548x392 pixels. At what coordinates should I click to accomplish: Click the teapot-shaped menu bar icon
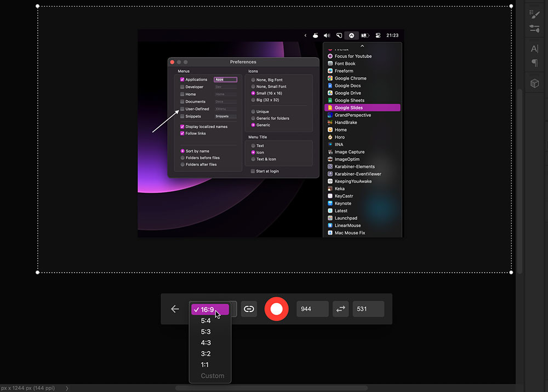(x=315, y=35)
